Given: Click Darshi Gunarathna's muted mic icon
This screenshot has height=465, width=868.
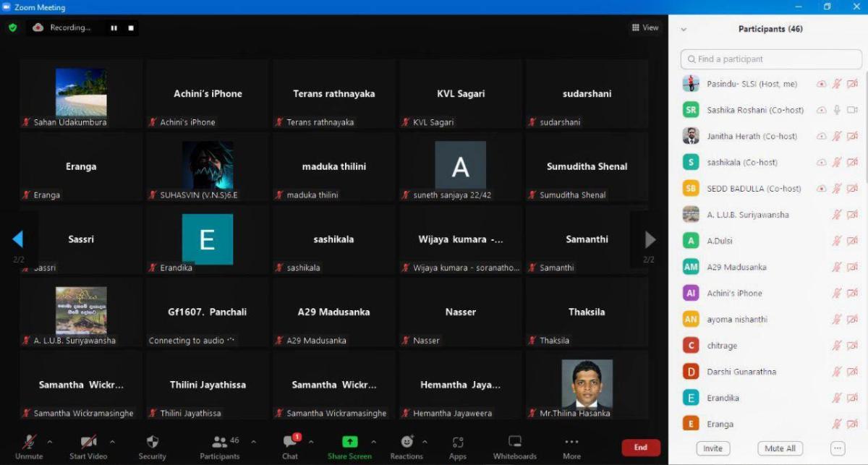Looking at the screenshot, I should point(837,372).
